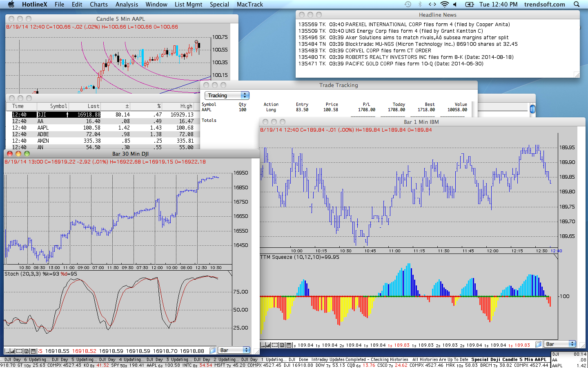Click the Last column header in quote list
This screenshot has height=368, width=588.
(85, 106)
